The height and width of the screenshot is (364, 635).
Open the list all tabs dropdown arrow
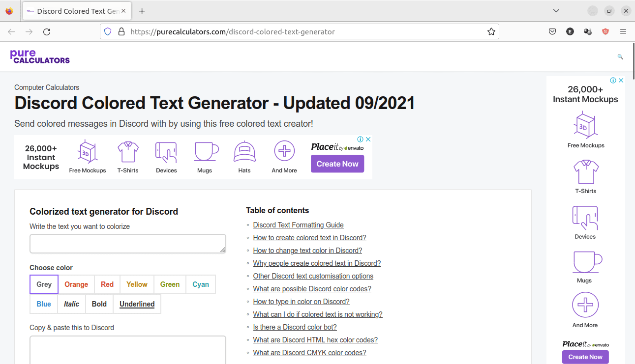point(556,11)
